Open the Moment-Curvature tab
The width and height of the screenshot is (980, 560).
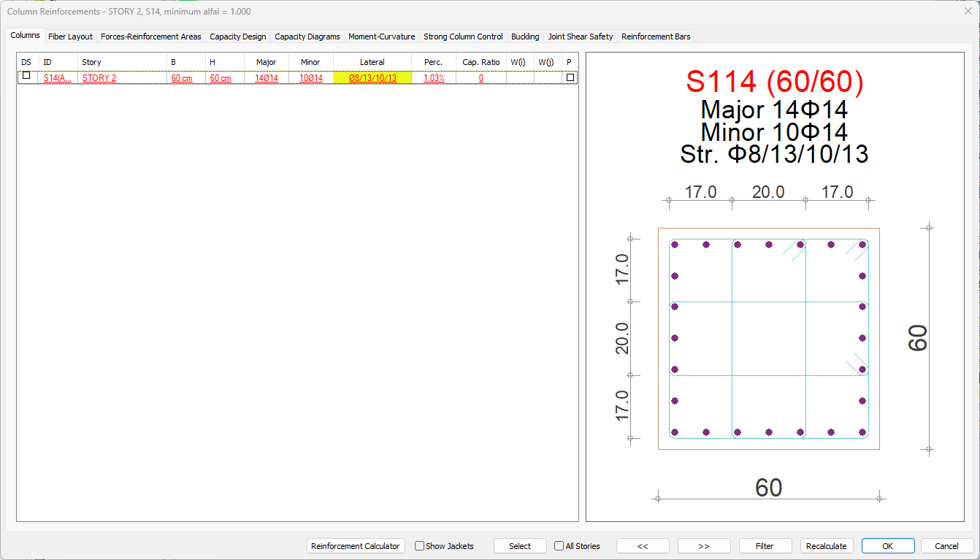pos(381,37)
